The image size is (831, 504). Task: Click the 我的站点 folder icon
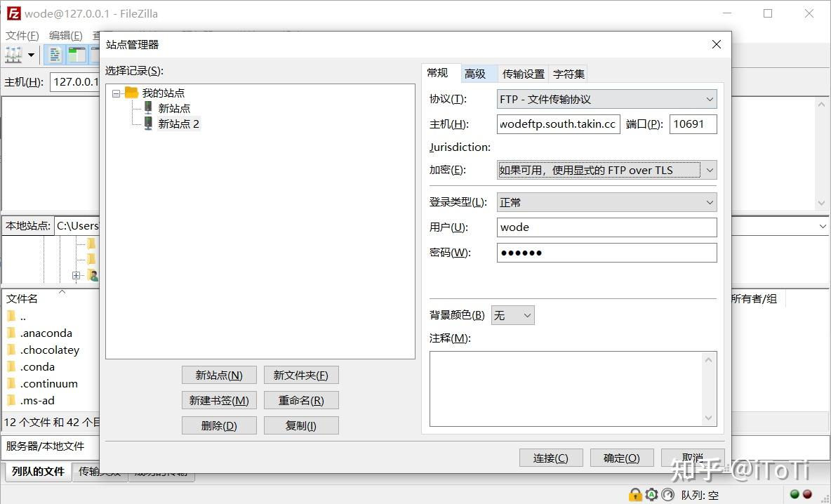click(x=131, y=93)
